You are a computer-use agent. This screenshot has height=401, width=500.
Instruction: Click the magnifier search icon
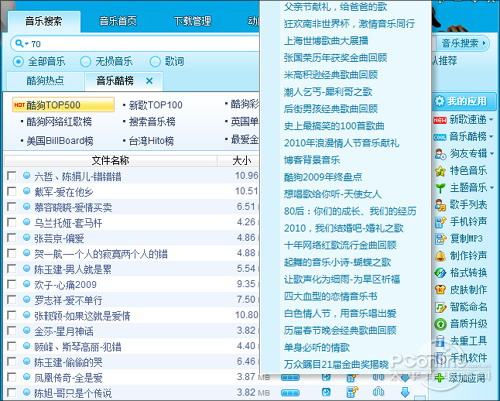pos(19,43)
